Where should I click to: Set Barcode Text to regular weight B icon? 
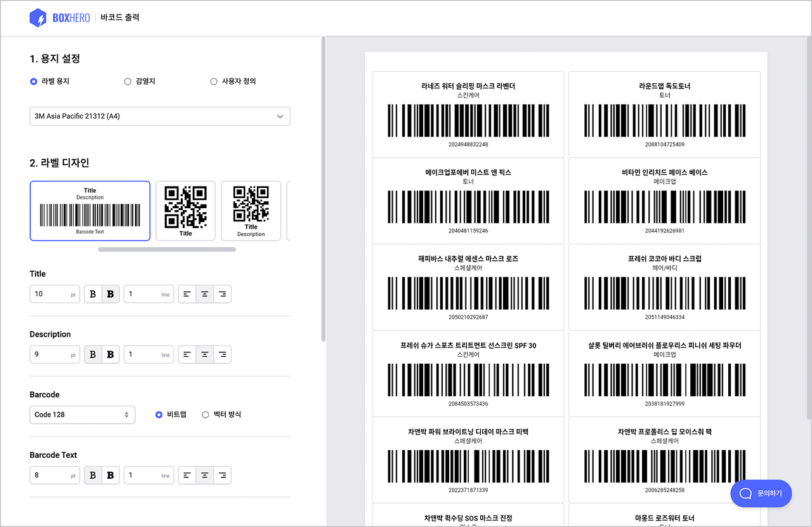[93, 475]
